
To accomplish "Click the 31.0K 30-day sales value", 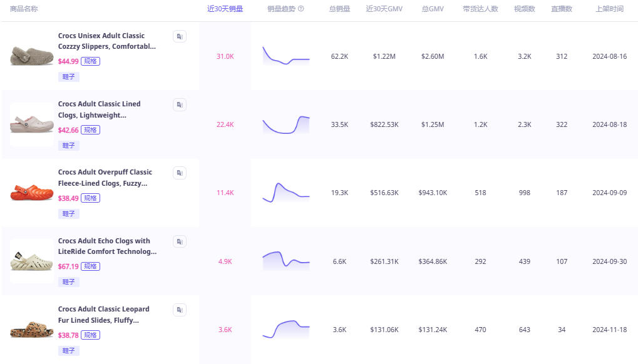I will pyautogui.click(x=225, y=56).
